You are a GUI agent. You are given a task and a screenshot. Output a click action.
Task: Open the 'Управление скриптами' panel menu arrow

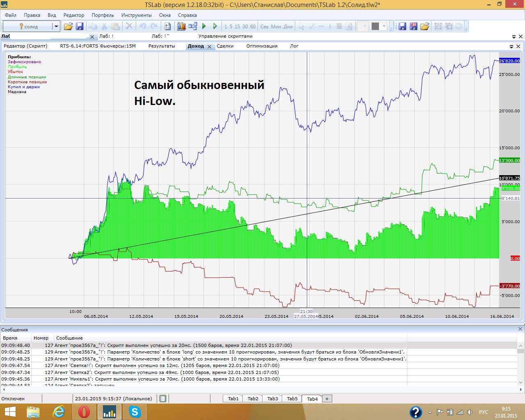pos(514,37)
